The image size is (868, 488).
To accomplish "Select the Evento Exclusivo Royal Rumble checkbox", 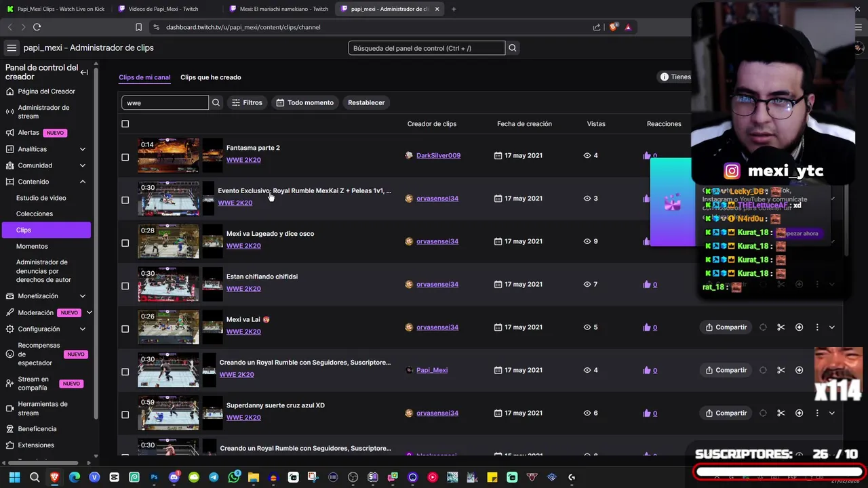I will 125,200.
